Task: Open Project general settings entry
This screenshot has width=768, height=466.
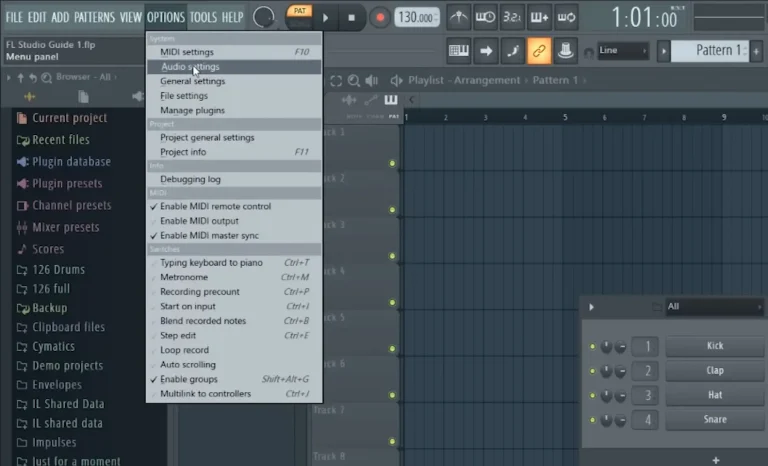Action: [234, 138]
